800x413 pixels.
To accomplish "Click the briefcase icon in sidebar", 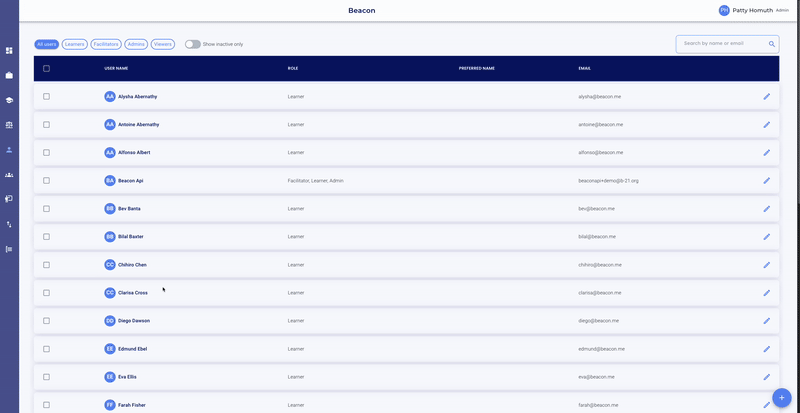I will pyautogui.click(x=9, y=75).
